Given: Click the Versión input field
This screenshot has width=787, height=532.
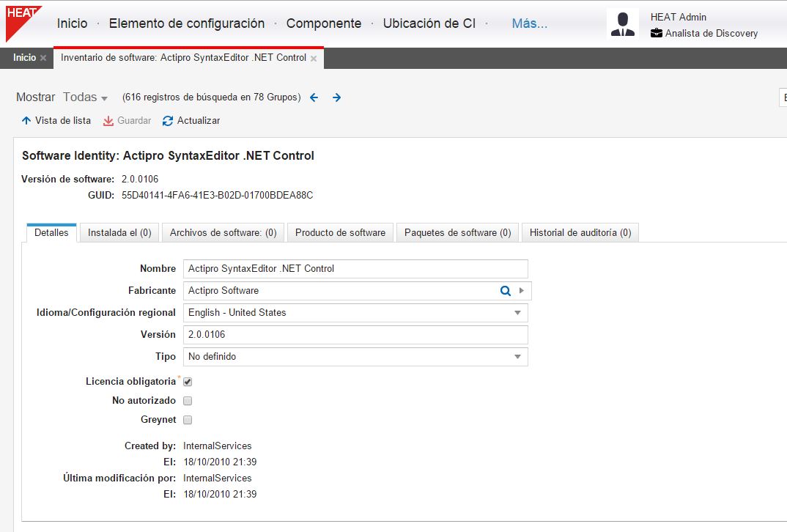Looking at the screenshot, I should [x=355, y=335].
